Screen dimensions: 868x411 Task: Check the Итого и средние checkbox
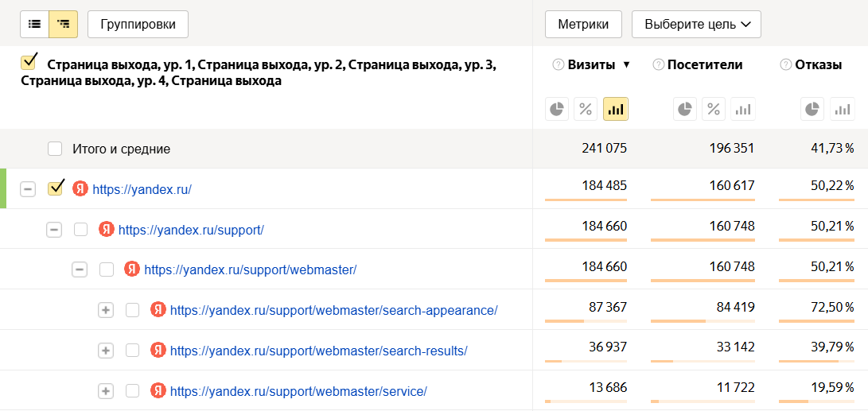pyautogui.click(x=55, y=149)
